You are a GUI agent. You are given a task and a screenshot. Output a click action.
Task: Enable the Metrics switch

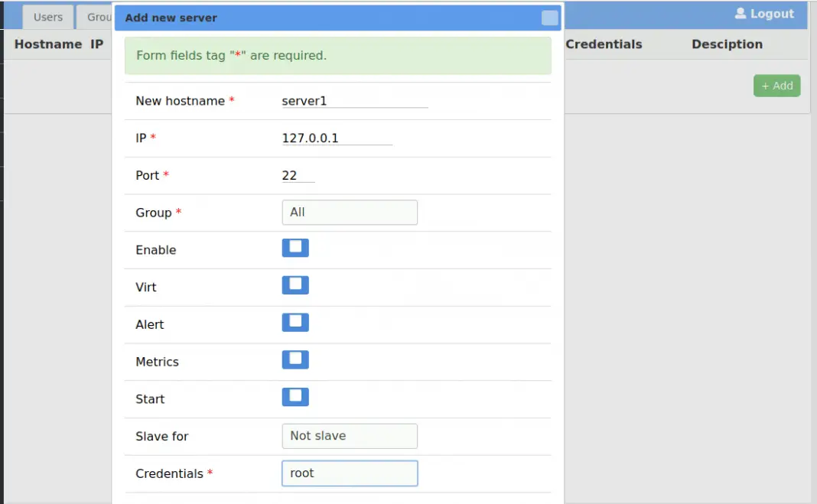tap(295, 359)
